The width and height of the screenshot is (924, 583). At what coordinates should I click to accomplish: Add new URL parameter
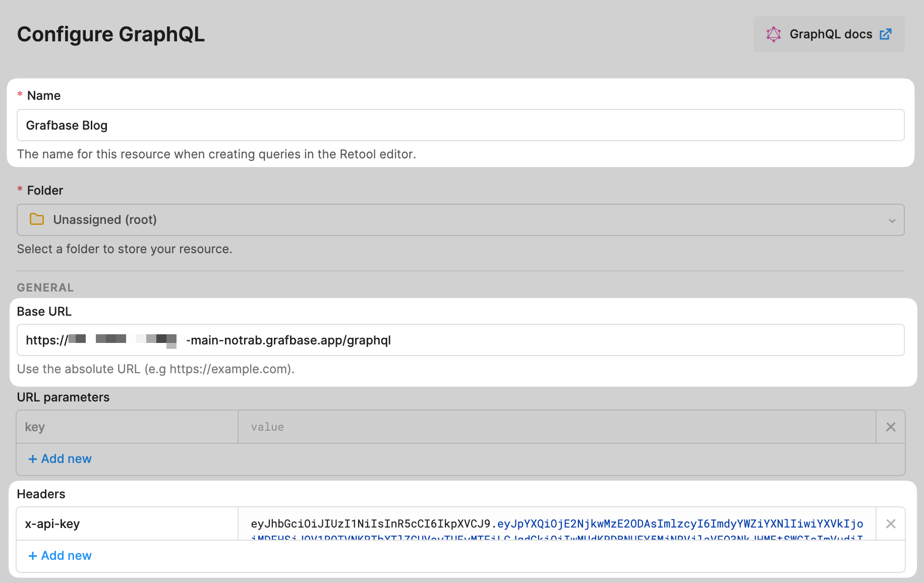(60, 459)
